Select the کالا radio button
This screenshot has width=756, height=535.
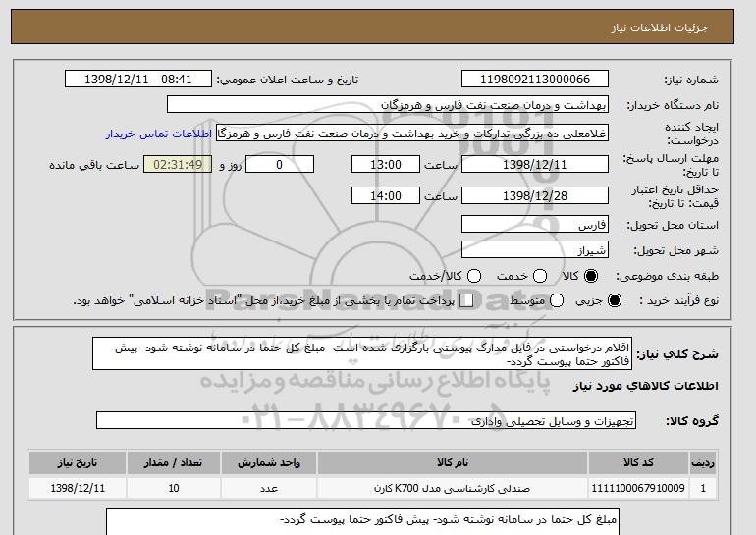591,276
